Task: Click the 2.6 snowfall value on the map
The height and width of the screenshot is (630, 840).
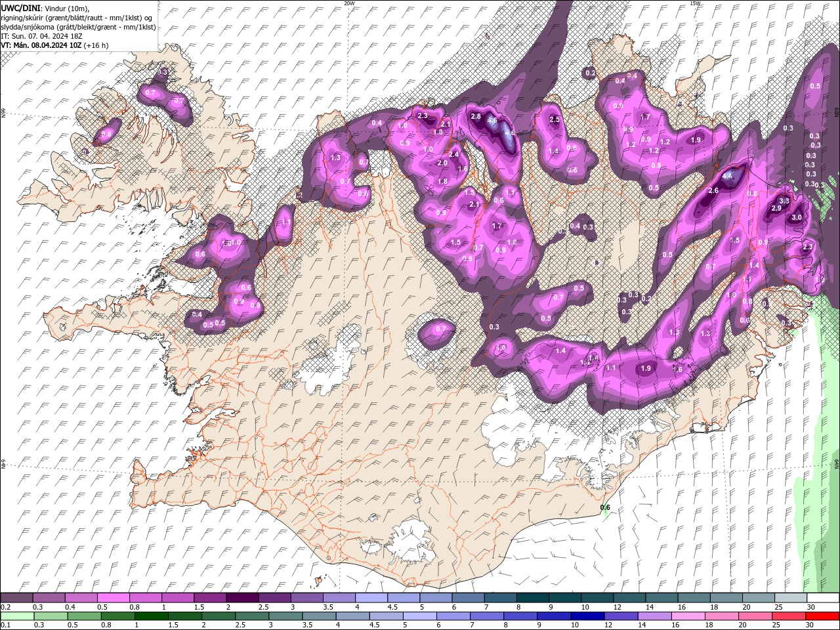Action: 713,190
